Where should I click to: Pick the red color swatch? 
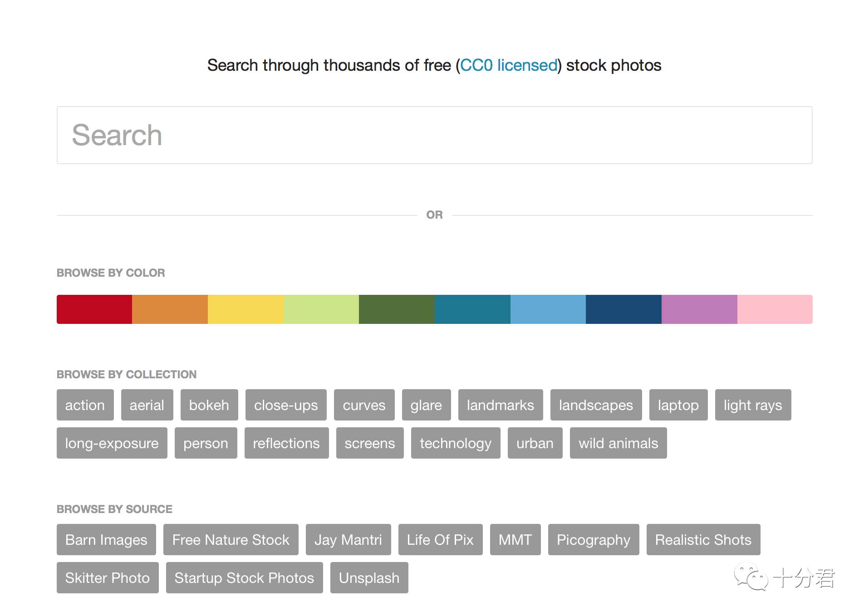coord(94,309)
